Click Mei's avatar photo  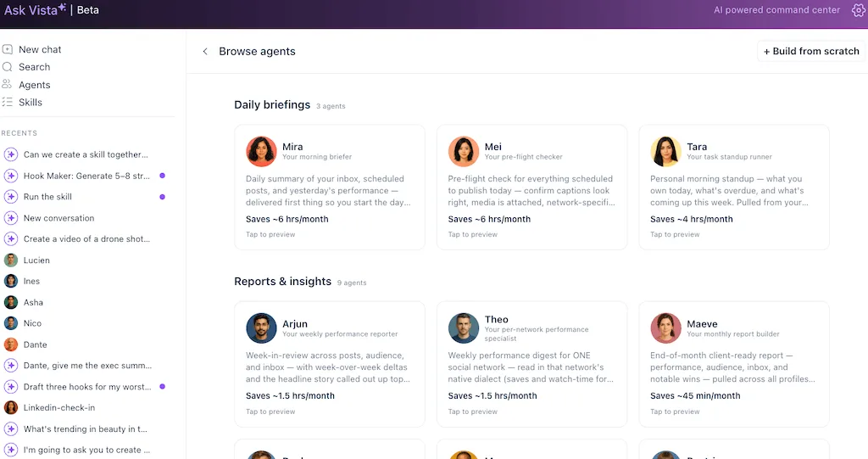click(464, 151)
